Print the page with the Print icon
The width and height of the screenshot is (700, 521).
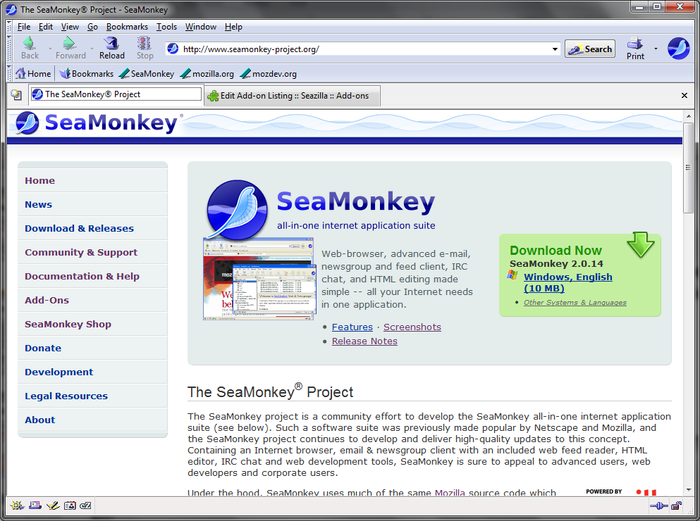pos(635,48)
